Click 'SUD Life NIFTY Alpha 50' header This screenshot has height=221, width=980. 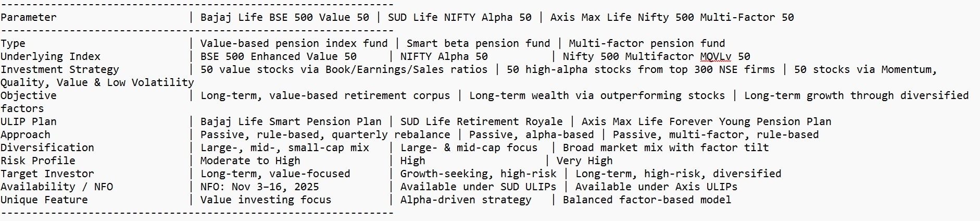[x=459, y=17]
